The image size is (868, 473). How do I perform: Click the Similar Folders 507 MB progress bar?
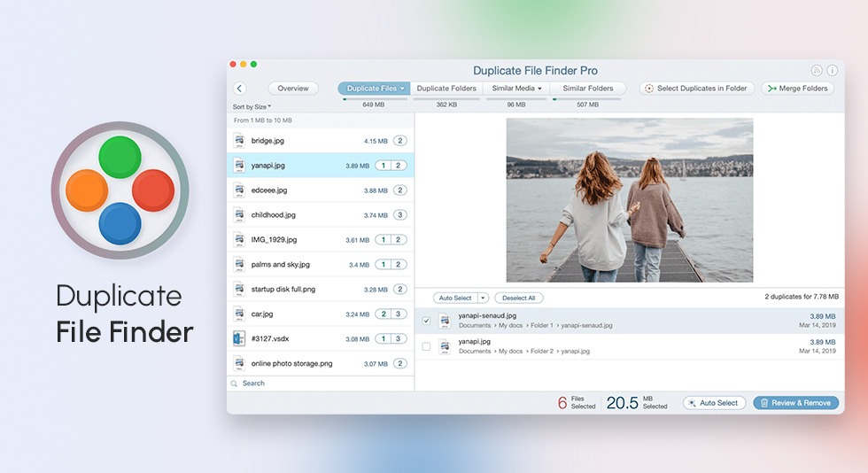coord(586,99)
